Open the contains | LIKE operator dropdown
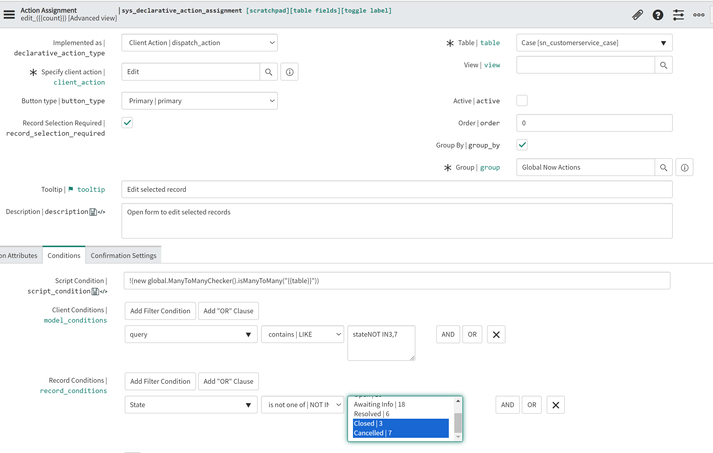 pyautogui.click(x=302, y=334)
